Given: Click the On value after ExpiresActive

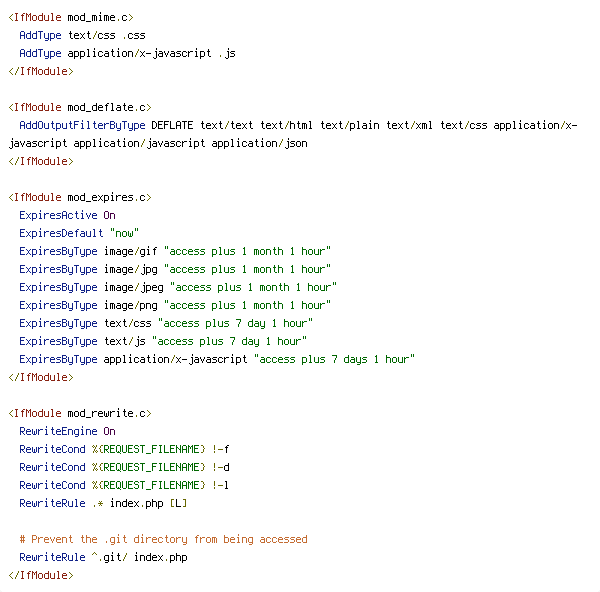Looking at the screenshot, I should (x=109, y=215).
